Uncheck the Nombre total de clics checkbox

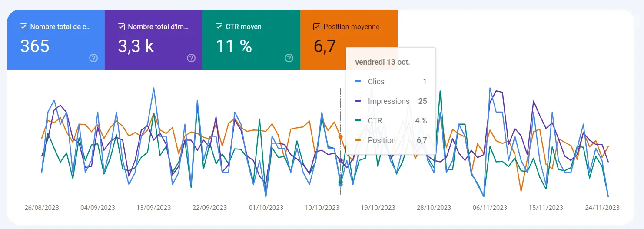[x=23, y=27]
